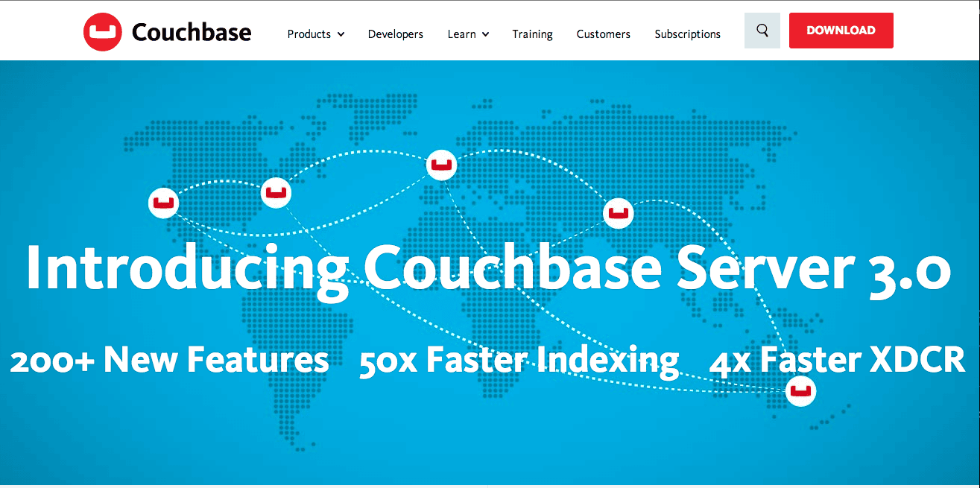Click the Couchbase node over Asia
The width and height of the screenshot is (980, 488).
click(x=618, y=212)
